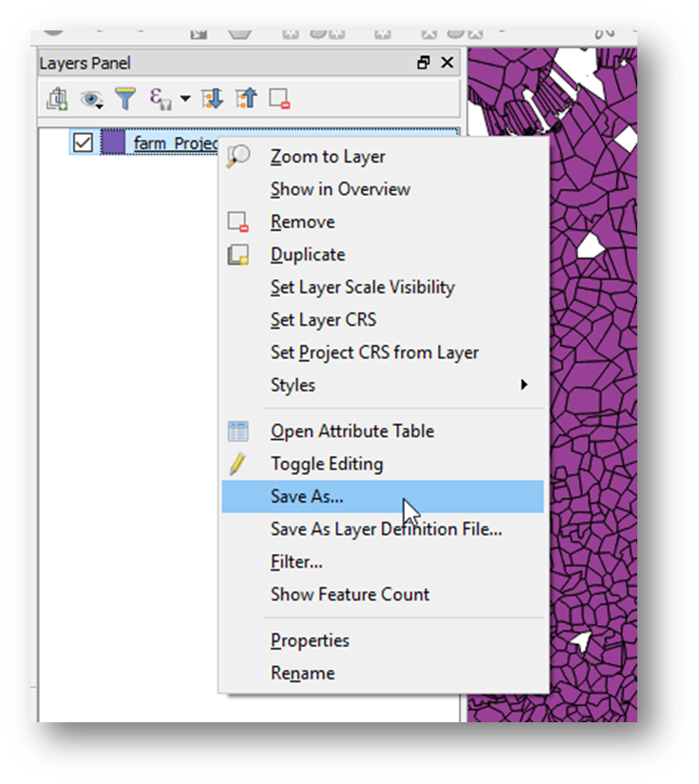Uncheck the farm_Project layer visibility checkbox
This screenshot has width=699, height=784.
coord(83,143)
